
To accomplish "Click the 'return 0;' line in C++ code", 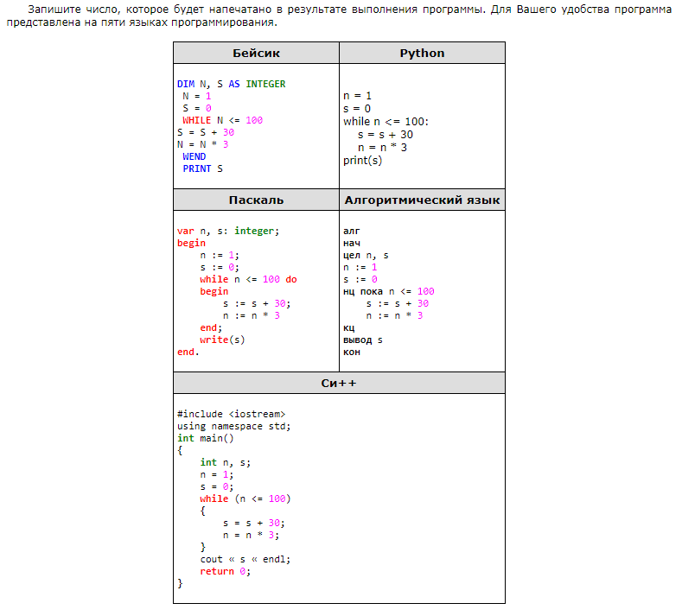I will (x=225, y=572).
